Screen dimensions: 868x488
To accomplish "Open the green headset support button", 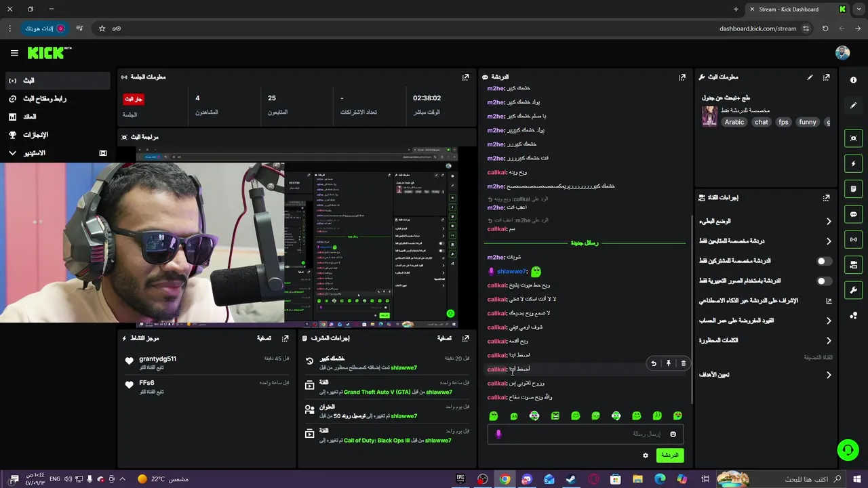I will click(847, 449).
